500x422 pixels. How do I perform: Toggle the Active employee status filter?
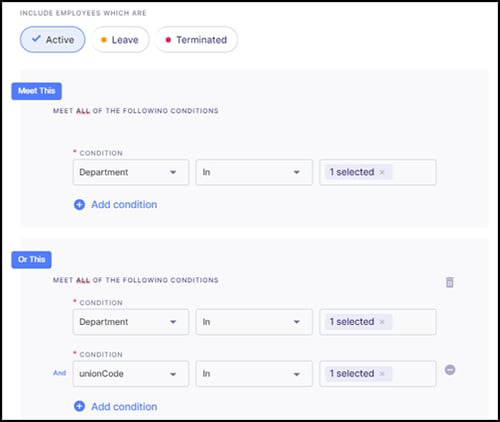point(53,40)
